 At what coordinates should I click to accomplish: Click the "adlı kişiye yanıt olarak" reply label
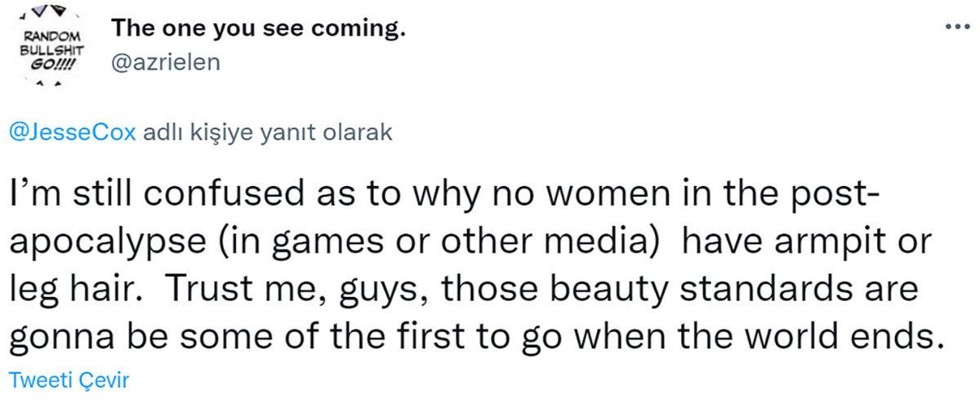267,134
